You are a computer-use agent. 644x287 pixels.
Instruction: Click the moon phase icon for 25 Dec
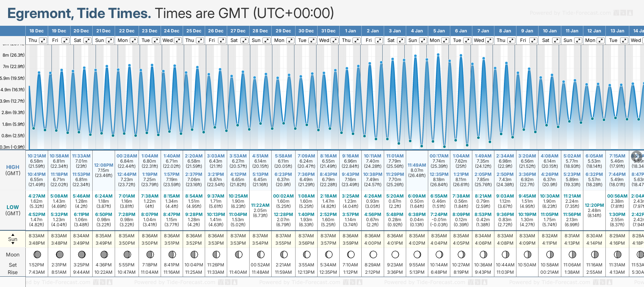click(194, 254)
